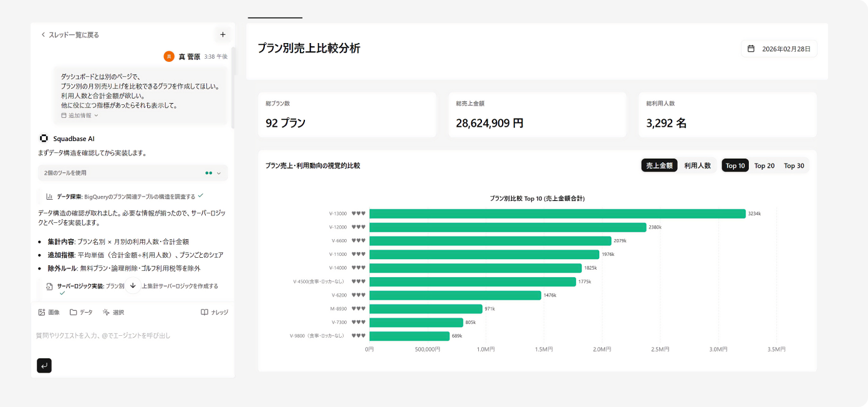Click the chat panel vertical scrollbar
Image resolution: width=868 pixels, height=407 pixels.
[x=233, y=87]
